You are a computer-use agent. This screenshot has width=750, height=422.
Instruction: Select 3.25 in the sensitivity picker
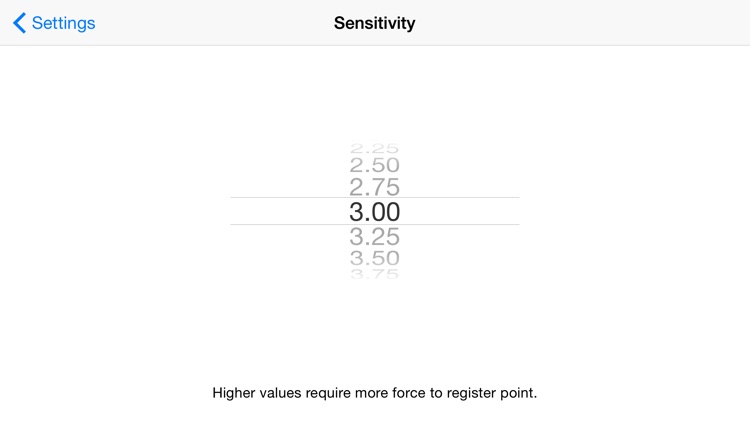(x=374, y=237)
